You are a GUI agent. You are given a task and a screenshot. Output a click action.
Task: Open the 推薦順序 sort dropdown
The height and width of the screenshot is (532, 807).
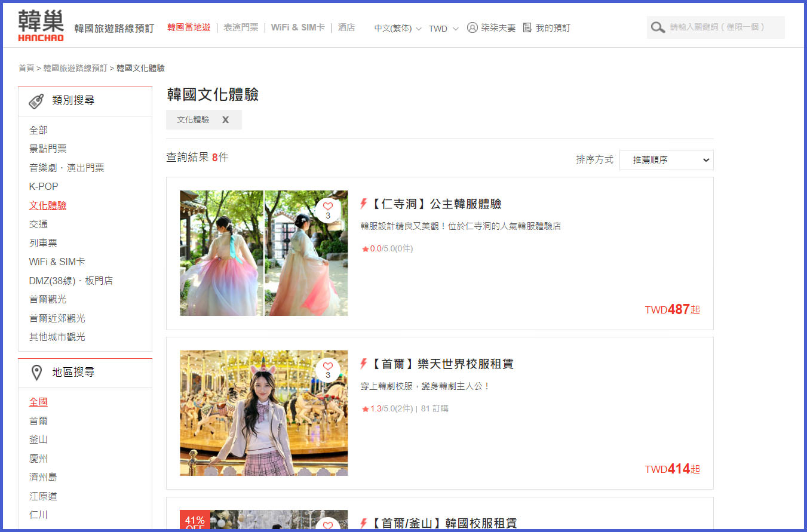666,160
